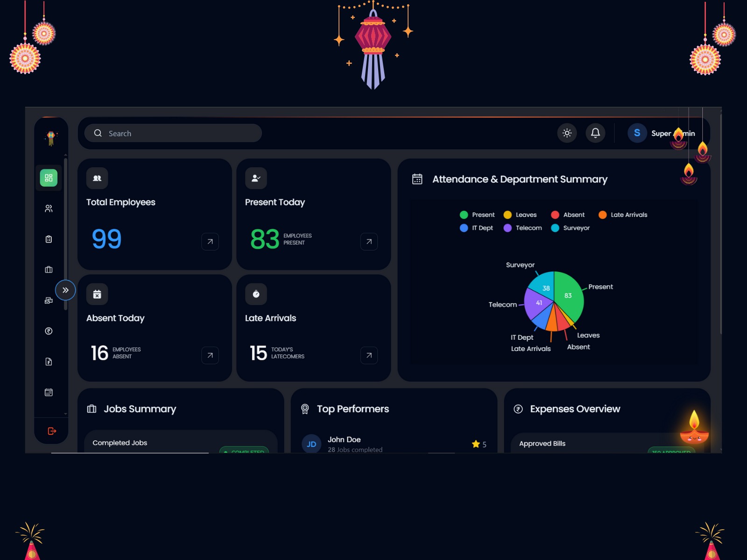Open Late Arrivals details arrow
The width and height of the screenshot is (747, 560).
click(x=369, y=356)
